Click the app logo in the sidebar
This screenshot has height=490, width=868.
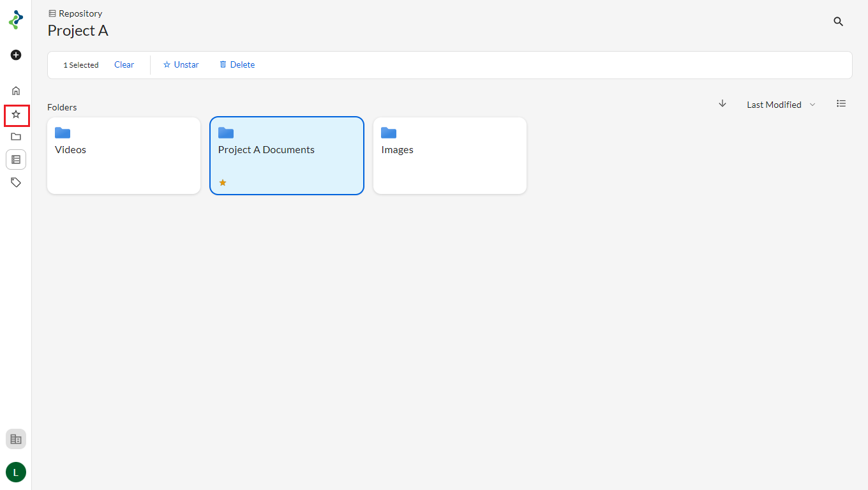point(16,20)
